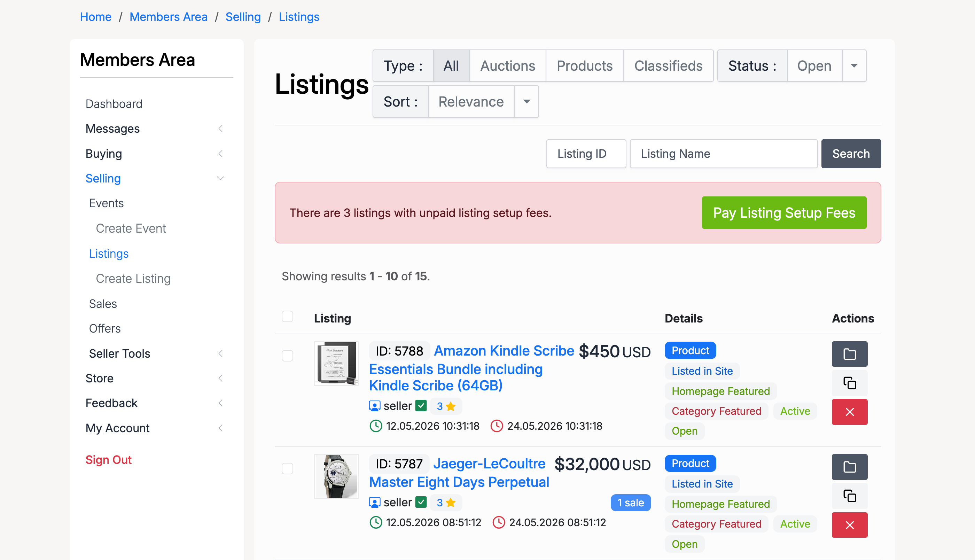Go to Home breadcrumb

[x=96, y=17]
